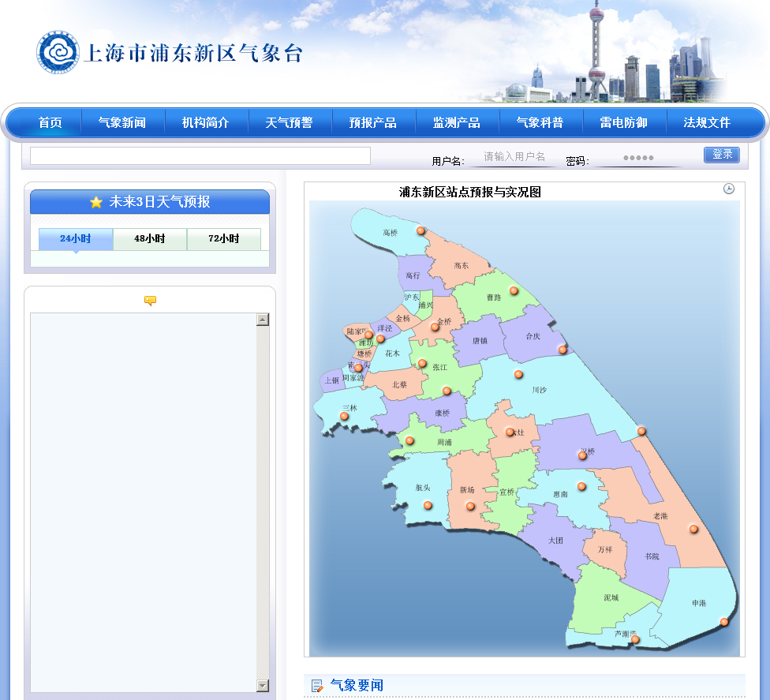Switch to the 72小时 forecast tab

tap(224, 239)
